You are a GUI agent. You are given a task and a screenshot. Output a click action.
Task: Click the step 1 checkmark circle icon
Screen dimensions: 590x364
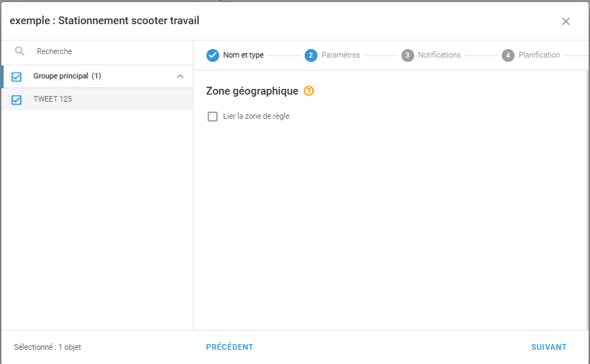pos(212,55)
